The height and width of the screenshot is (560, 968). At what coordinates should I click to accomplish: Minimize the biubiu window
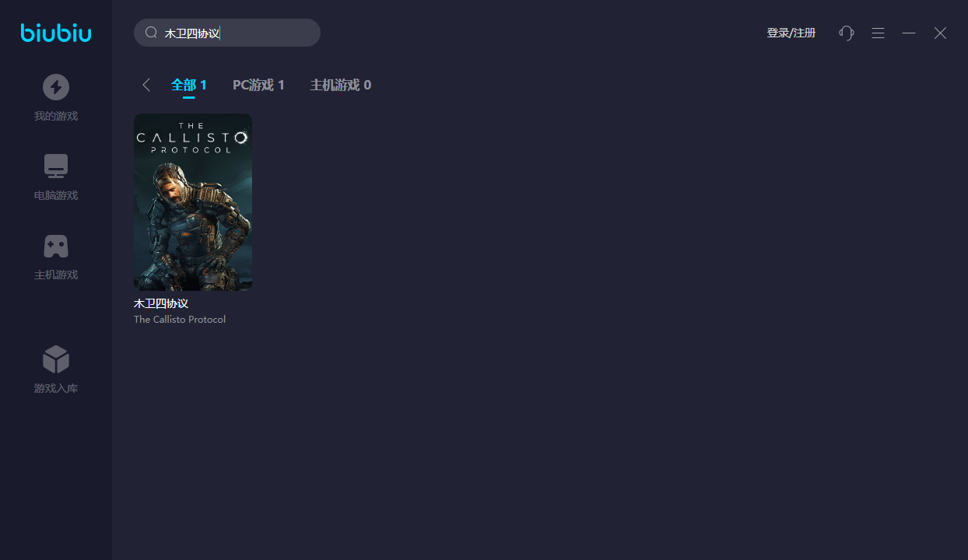tap(909, 33)
